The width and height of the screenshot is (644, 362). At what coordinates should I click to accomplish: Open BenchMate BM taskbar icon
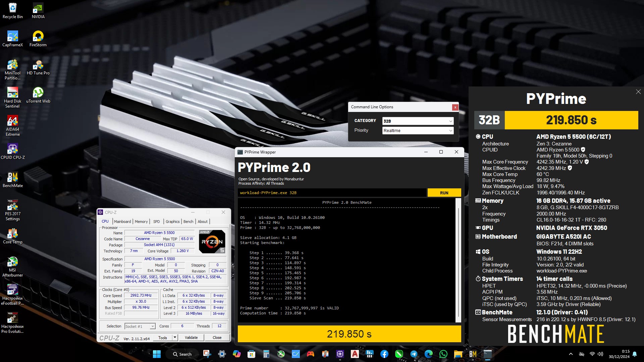pyautogui.click(x=473, y=354)
